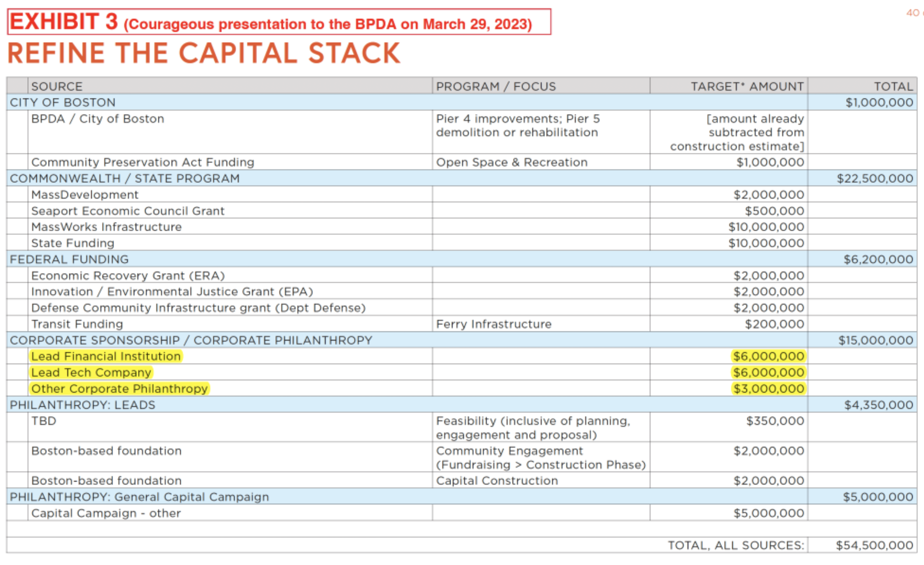This screenshot has width=924, height=565.
Task: Click the MassWorks Infrastructure row label
Action: tap(107, 227)
